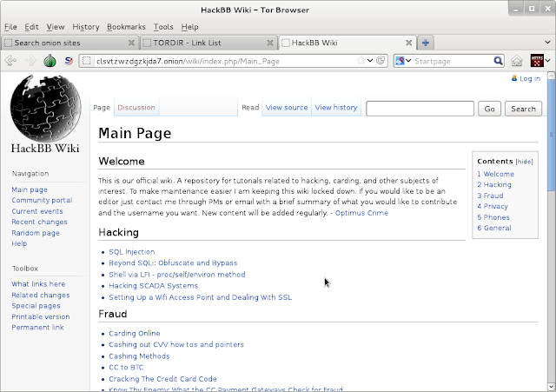
Task: Open Current events link
Action: (x=37, y=211)
